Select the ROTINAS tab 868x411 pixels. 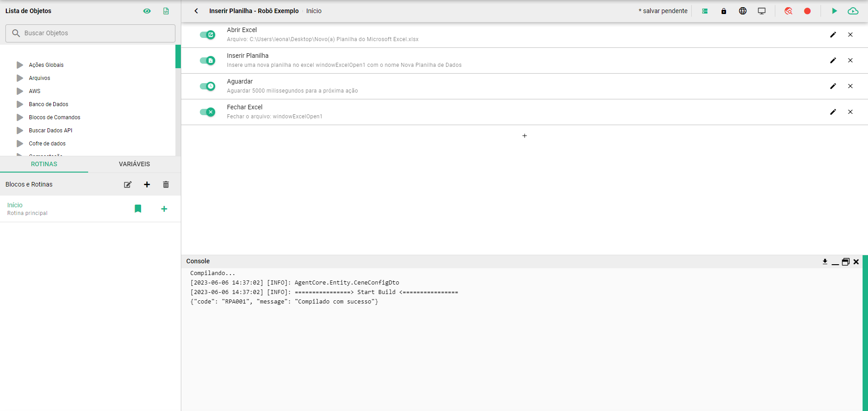point(44,164)
